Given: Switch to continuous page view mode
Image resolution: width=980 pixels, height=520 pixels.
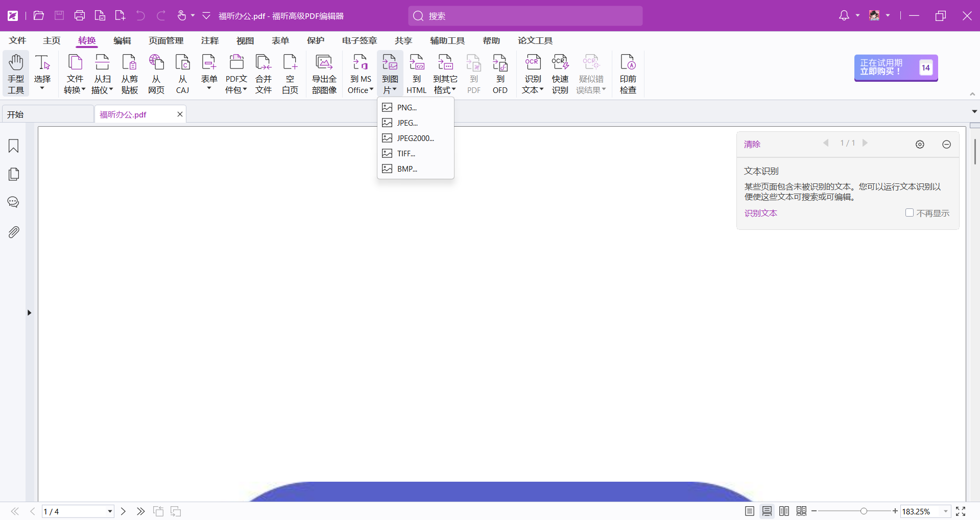Looking at the screenshot, I should pyautogui.click(x=767, y=511).
